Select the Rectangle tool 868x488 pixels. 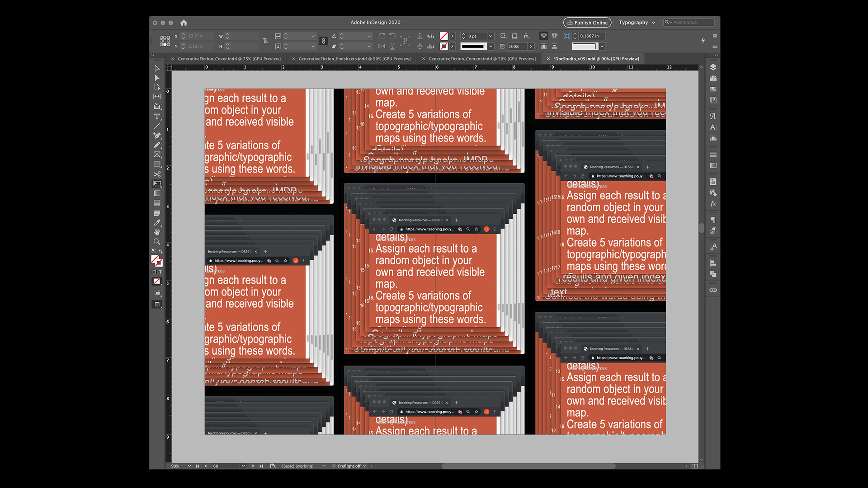pos(157,164)
